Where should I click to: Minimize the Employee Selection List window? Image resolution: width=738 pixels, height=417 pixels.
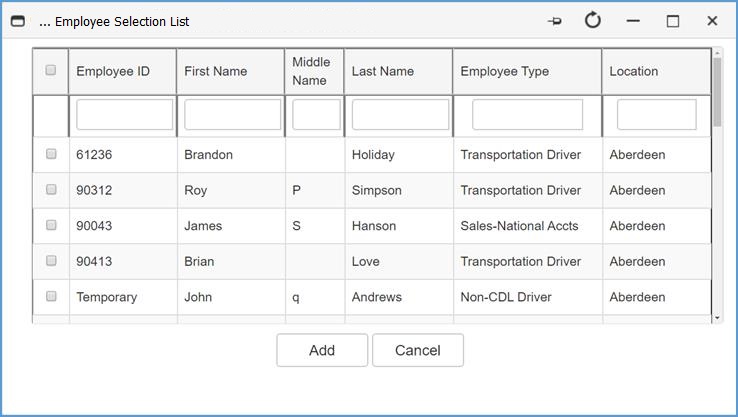(x=633, y=21)
